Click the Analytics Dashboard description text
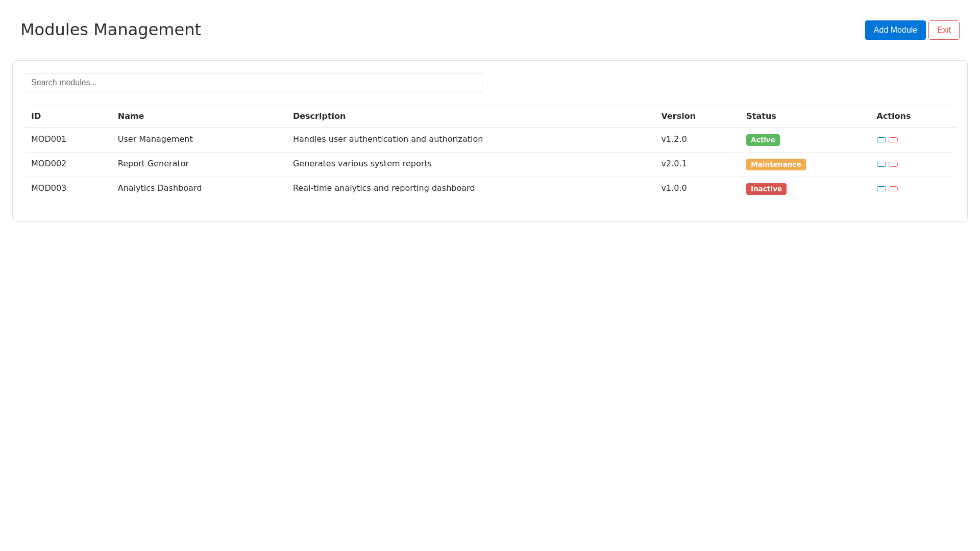The width and height of the screenshot is (980, 551). point(383,188)
